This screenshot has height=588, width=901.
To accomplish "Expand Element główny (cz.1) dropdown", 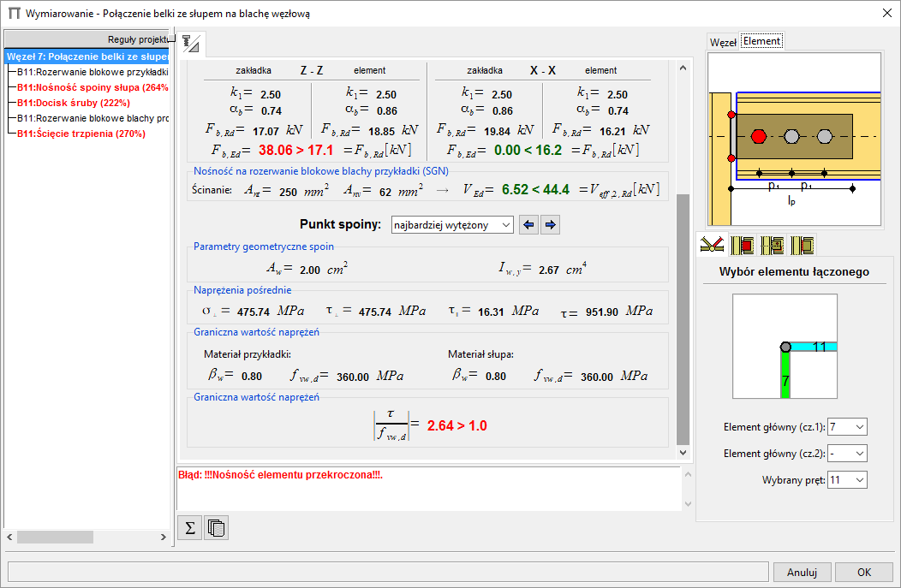I will point(847,426).
